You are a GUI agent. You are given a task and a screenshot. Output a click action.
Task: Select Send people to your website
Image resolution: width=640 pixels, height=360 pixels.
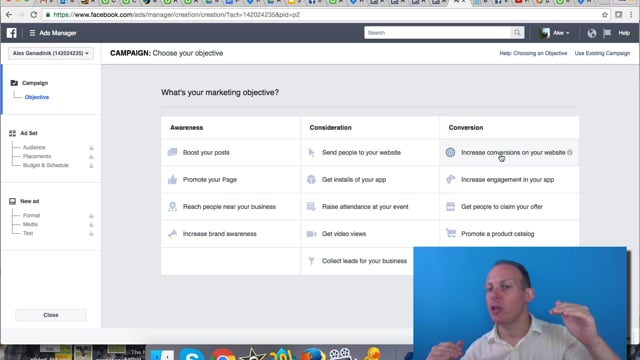click(370, 152)
